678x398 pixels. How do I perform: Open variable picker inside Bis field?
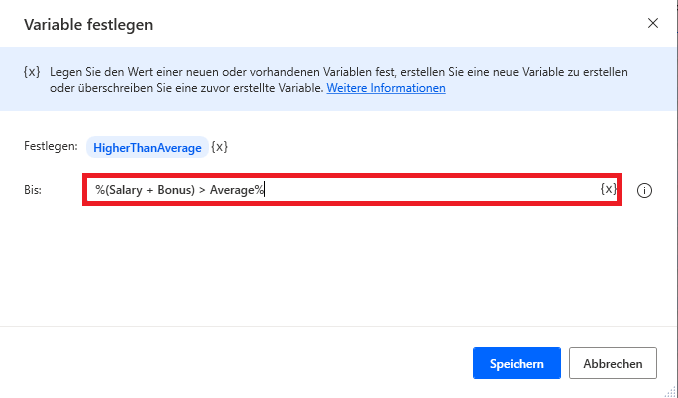(x=608, y=189)
